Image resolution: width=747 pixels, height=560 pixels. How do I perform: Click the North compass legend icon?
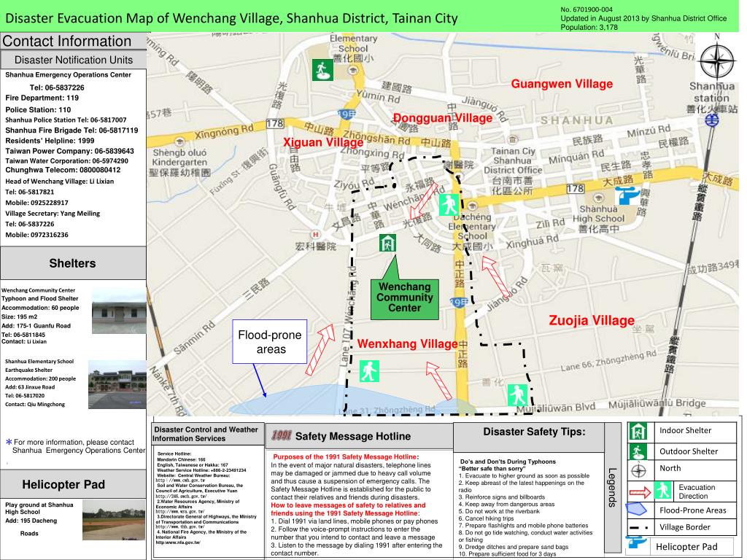point(638,470)
